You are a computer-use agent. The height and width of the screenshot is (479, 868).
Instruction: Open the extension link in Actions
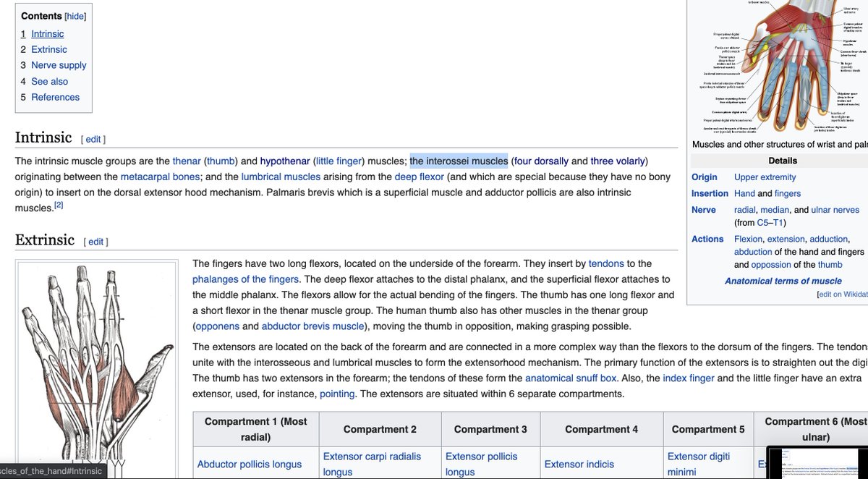pos(786,239)
